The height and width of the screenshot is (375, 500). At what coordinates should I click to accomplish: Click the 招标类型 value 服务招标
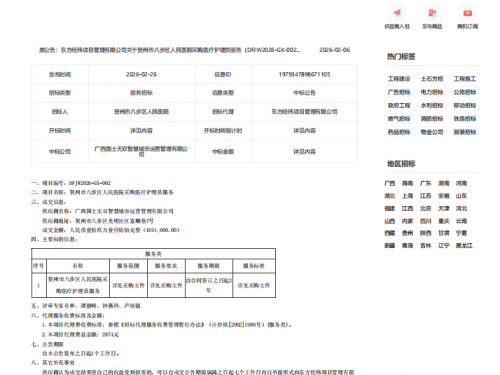tap(141, 93)
